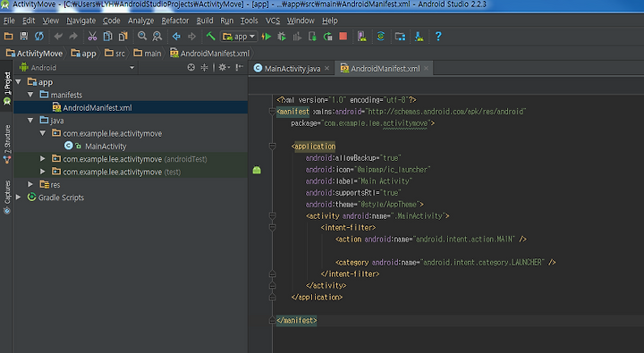Image resolution: width=644 pixels, height=353 pixels.
Task: Open the Navigate menu
Action: pyautogui.click(x=80, y=21)
